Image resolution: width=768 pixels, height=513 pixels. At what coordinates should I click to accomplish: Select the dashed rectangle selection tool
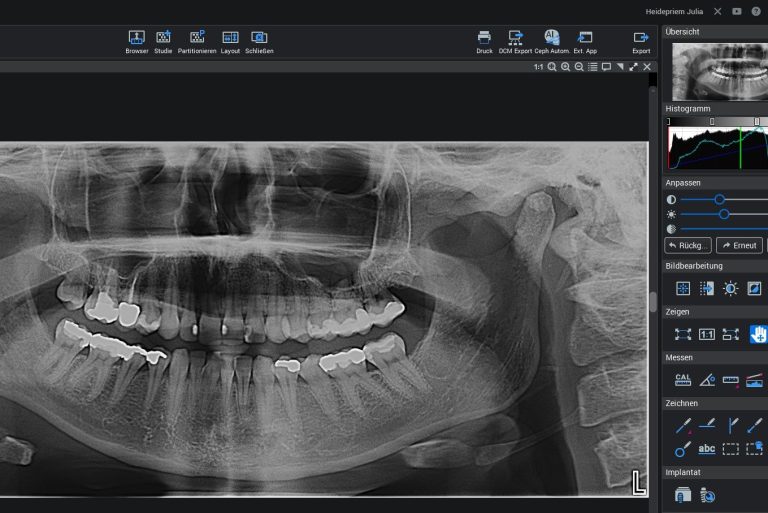tap(730, 449)
